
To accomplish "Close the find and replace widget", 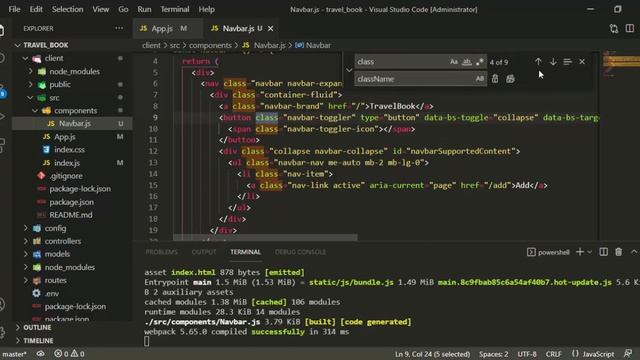I will (x=582, y=62).
